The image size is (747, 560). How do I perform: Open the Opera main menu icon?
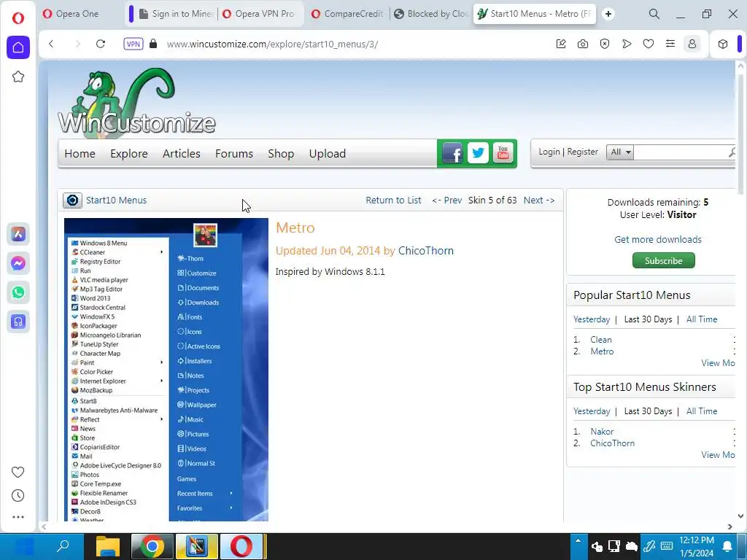(18, 18)
